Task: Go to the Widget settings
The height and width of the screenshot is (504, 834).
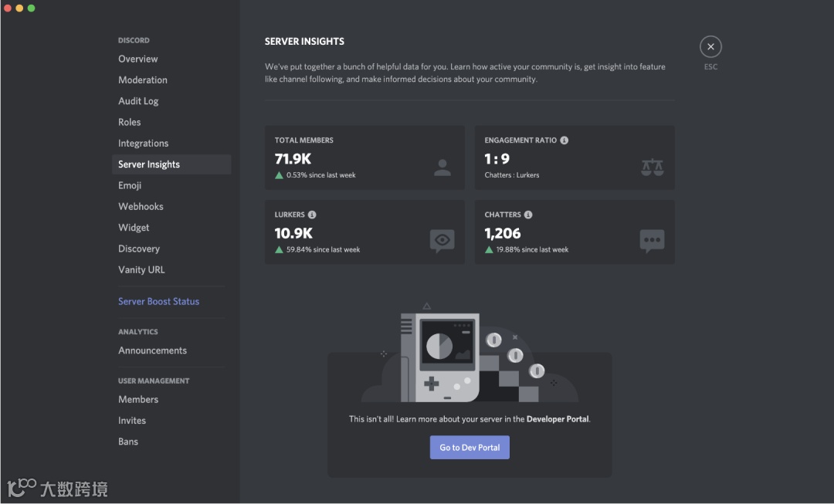Action: click(x=134, y=228)
